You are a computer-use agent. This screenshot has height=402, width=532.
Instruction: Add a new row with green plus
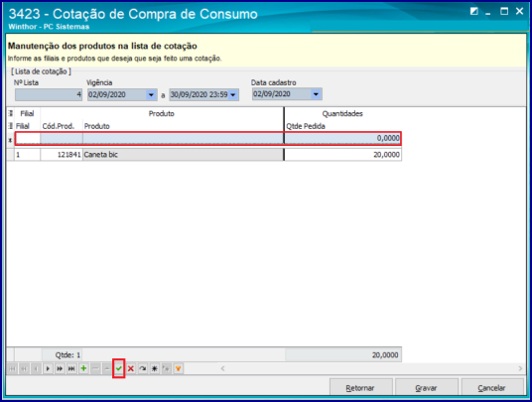click(83, 369)
